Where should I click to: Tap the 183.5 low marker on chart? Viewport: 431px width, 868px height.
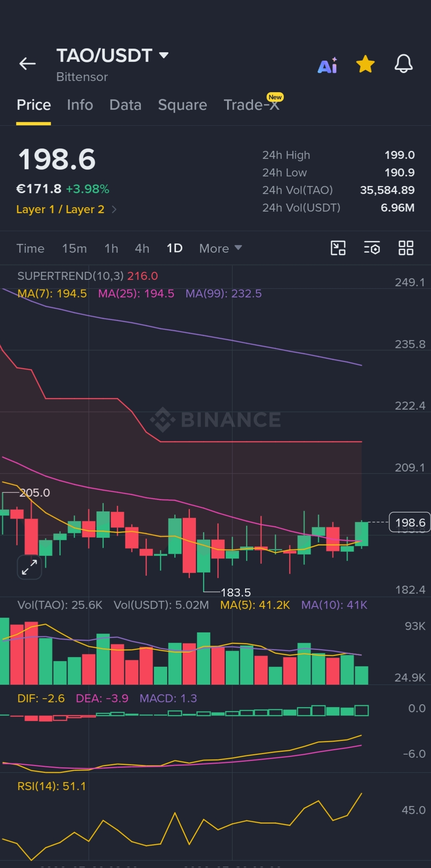[235, 592]
